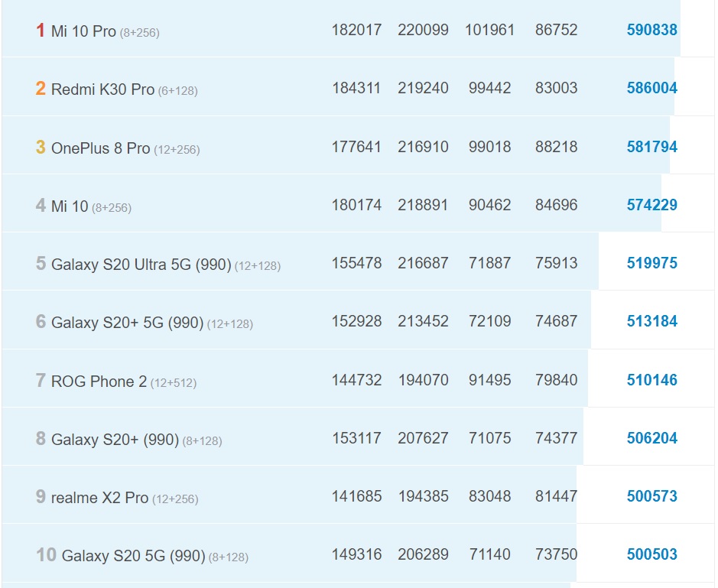The height and width of the screenshot is (588, 718).
Task: Click the orange rank number 2
Action: [x=41, y=89]
